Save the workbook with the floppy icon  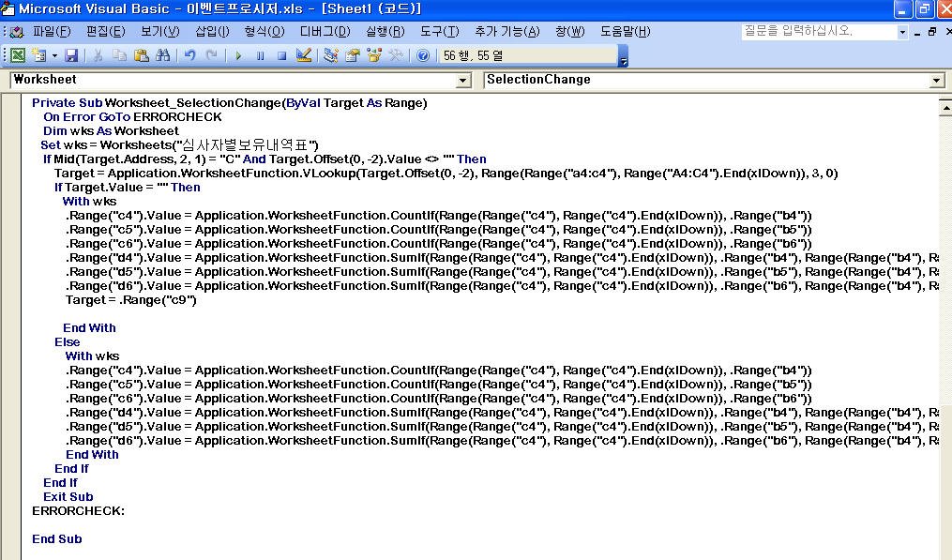pyautogui.click(x=71, y=56)
